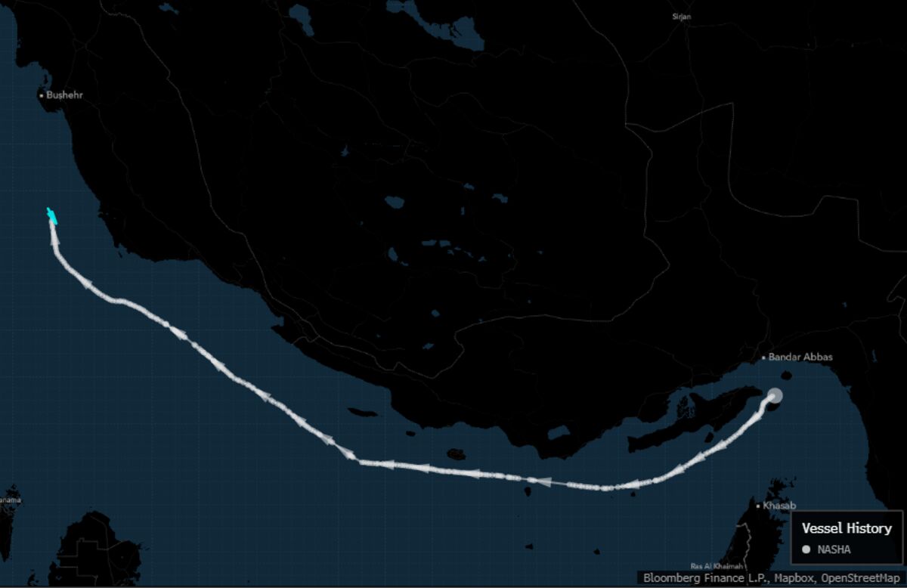The height and width of the screenshot is (588, 907).
Task: Select the cyan NASHA vessel icon
Action: [x=52, y=215]
